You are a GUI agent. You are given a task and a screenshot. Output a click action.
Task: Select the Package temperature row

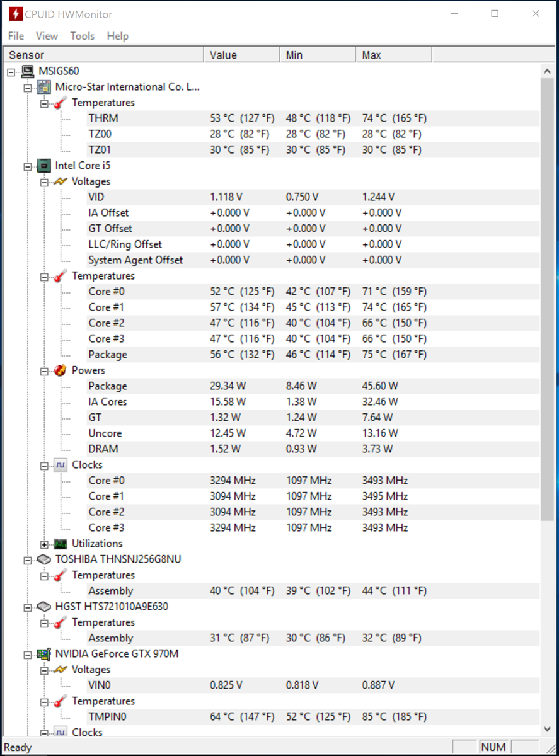point(272,355)
